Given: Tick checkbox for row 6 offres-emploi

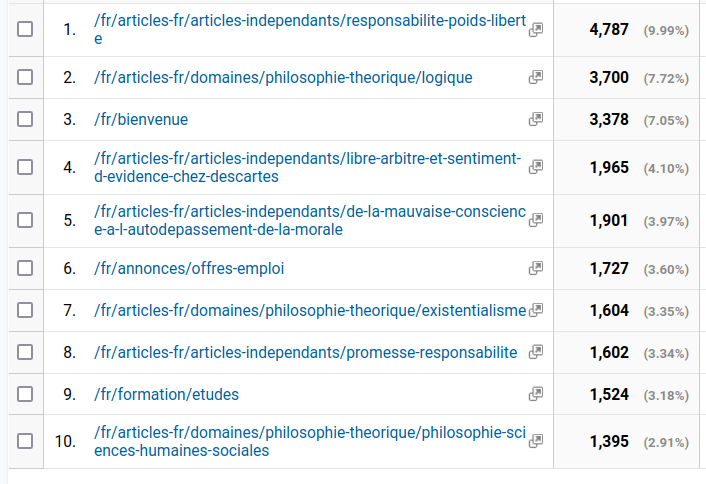Looking at the screenshot, I should coord(25,268).
